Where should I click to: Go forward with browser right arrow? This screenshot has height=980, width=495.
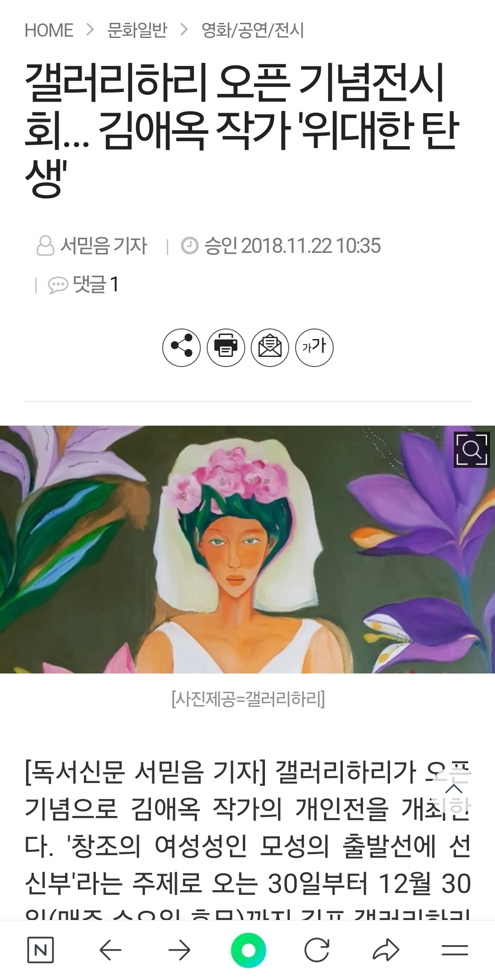(x=179, y=950)
